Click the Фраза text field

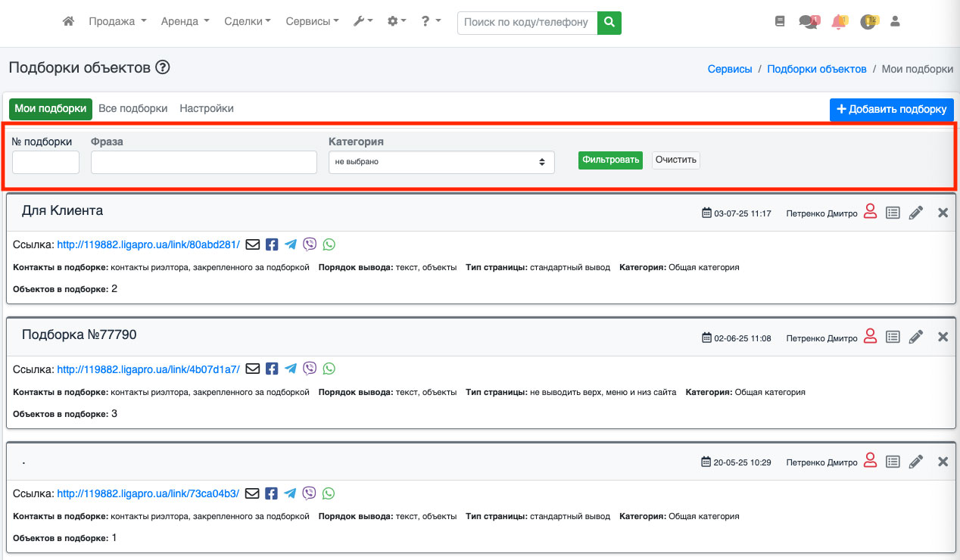pos(204,162)
